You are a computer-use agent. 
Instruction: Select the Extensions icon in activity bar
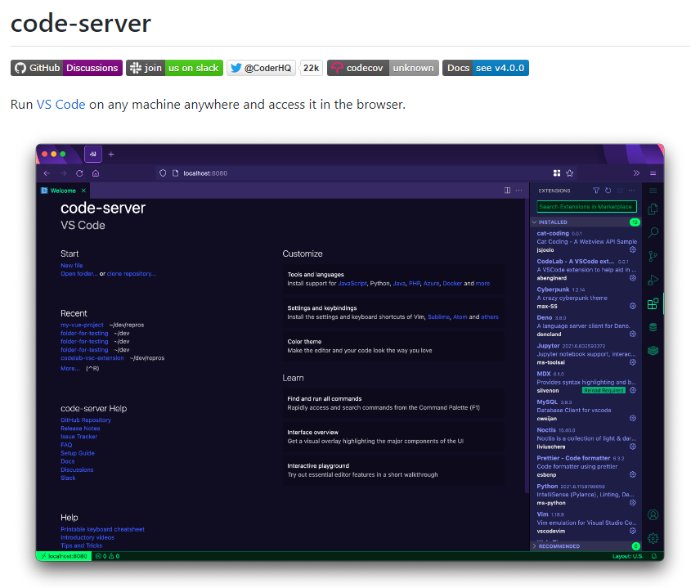653,304
